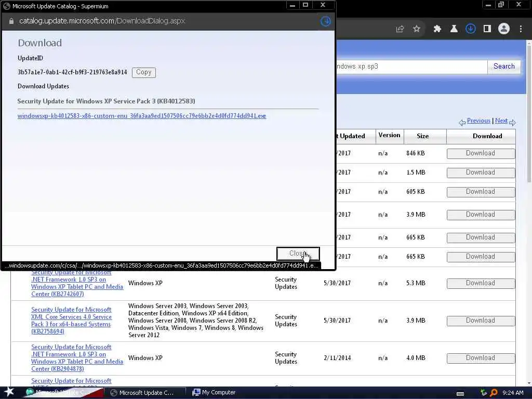Screen dimensions: 532x399
Task: Click the taskbar start star icon
Action: [x=9, y=392]
